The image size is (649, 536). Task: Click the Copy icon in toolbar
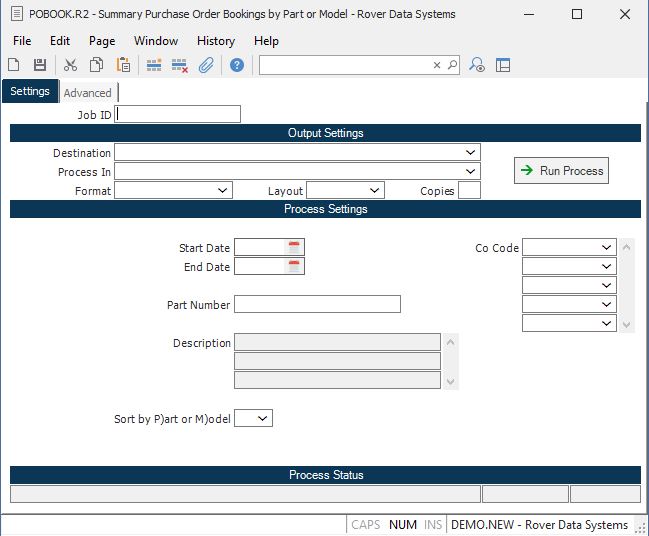point(96,65)
